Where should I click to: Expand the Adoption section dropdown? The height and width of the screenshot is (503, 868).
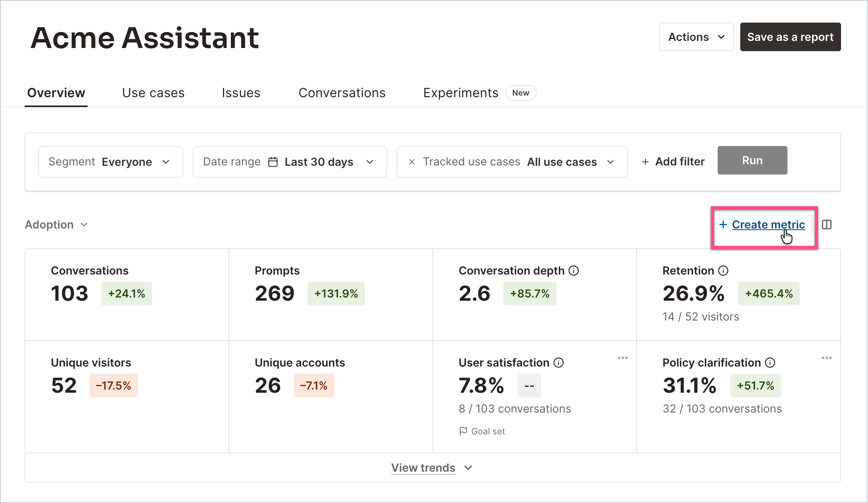point(56,225)
